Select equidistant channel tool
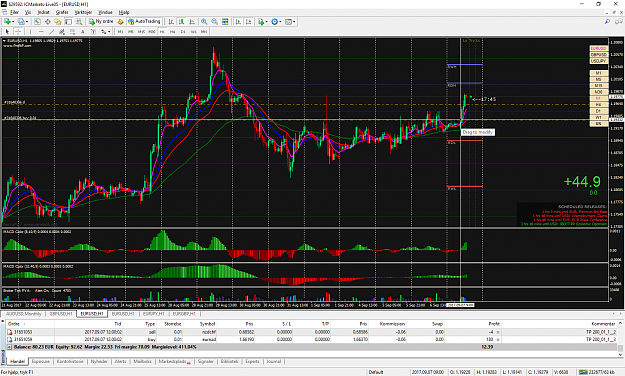625x376 pixels. click(62, 31)
